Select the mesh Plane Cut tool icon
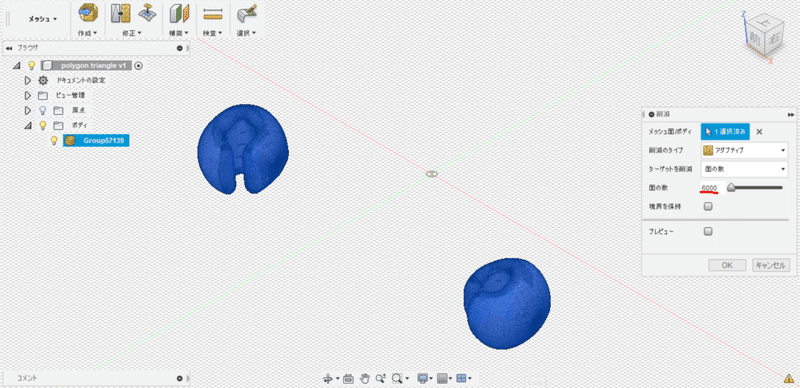This screenshot has height=388, width=800. 147,13
